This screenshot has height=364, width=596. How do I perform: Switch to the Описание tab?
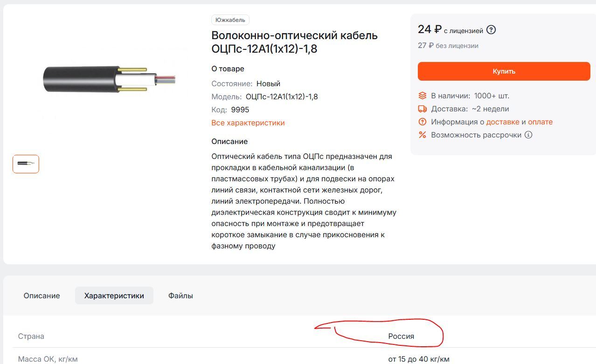(42, 295)
